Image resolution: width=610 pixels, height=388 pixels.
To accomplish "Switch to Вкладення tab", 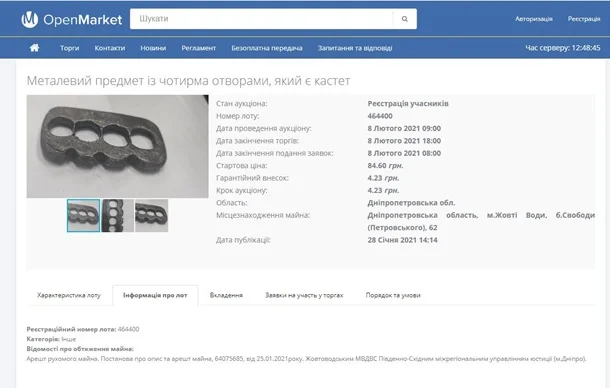I will (226, 295).
